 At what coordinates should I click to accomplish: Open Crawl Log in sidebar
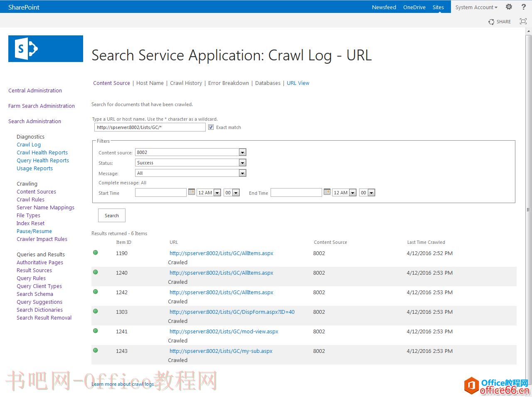tap(29, 144)
